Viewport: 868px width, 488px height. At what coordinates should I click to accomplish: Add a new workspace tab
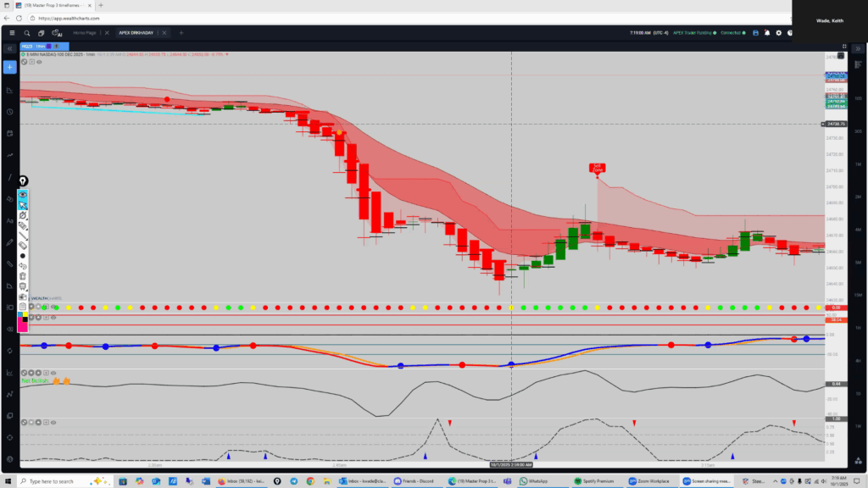pyautogui.click(x=181, y=33)
